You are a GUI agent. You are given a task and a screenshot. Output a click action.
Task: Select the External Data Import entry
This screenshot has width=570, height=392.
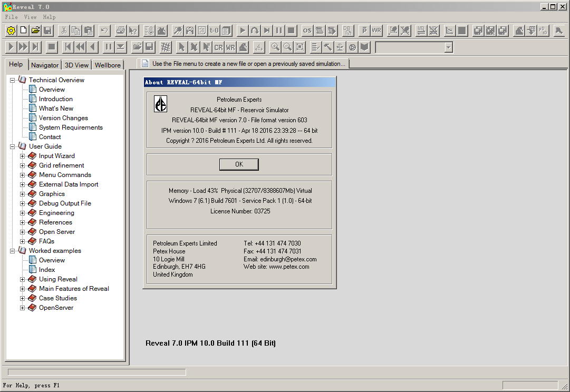coord(69,184)
